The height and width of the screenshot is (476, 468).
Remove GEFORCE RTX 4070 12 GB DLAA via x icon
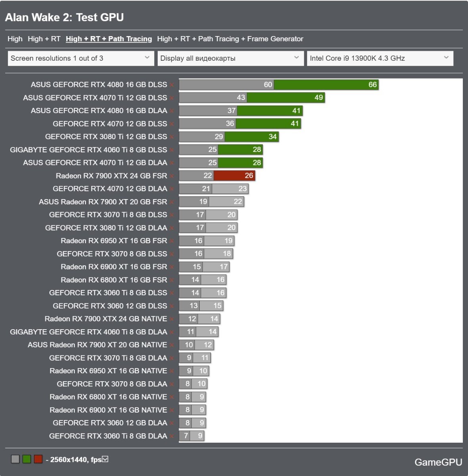(x=172, y=189)
